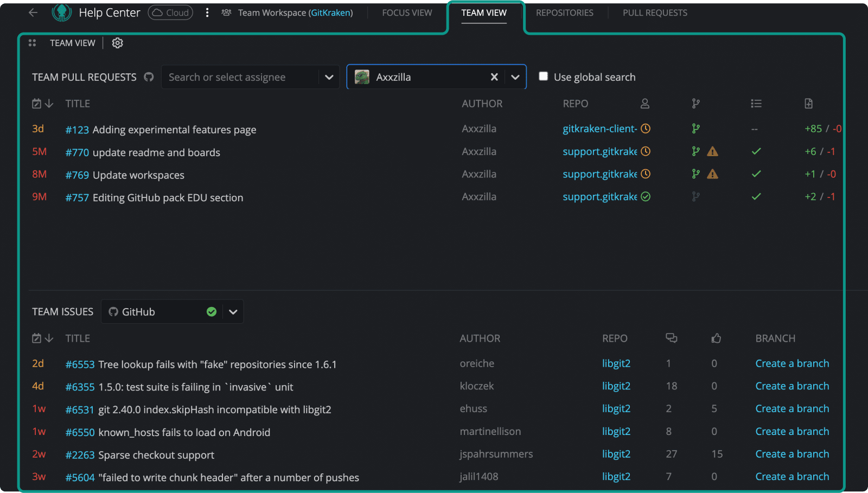Select the Team View tab
868x493 pixels.
(484, 12)
